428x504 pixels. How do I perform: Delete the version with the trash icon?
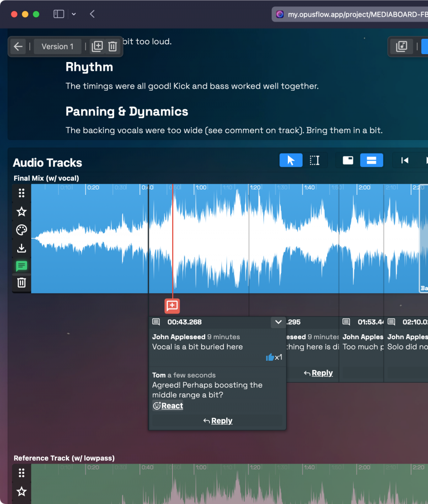[113, 47]
